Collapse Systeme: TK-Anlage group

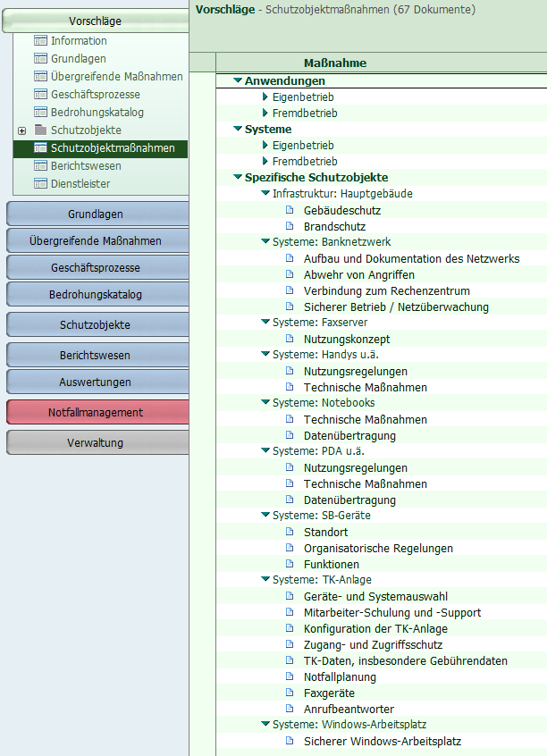pyautogui.click(x=265, y=579)
